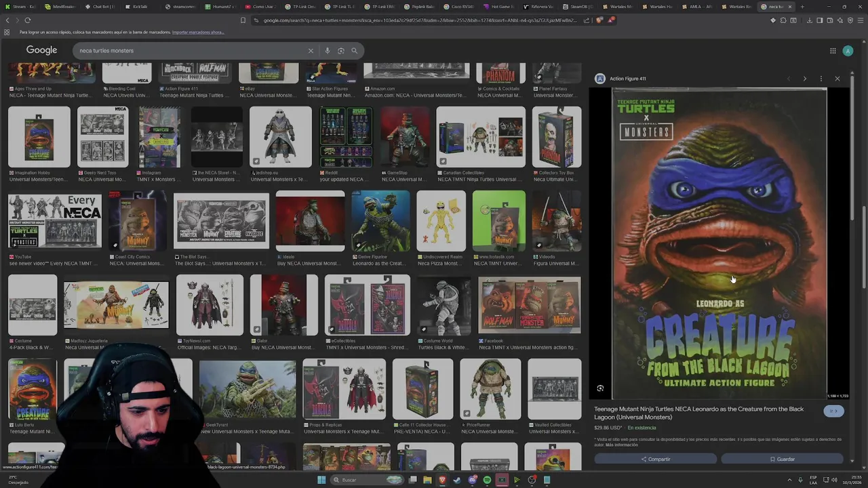Open preview panel three-dot options menu

click(821, 79)
